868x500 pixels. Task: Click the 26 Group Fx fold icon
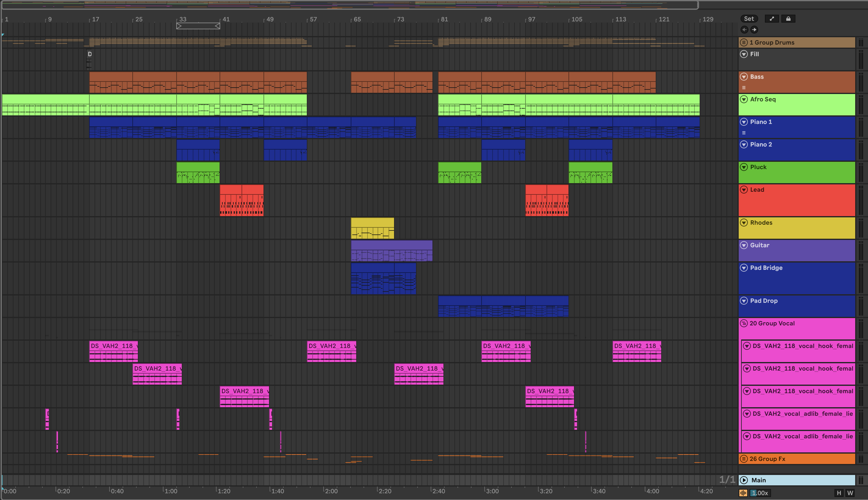pos(744,459)
